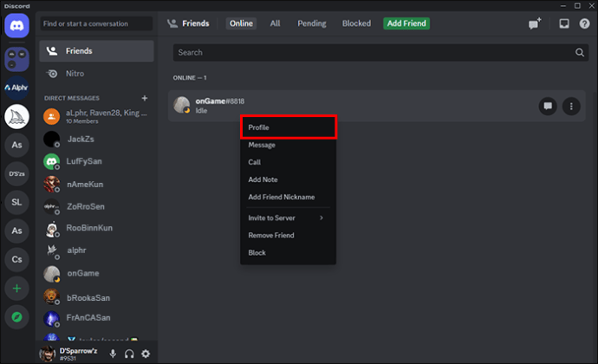Image resolution: width=598 pixels, height=364 pixels.
Task: Expand Invite to Server submenu
Action: pos(289,218)
